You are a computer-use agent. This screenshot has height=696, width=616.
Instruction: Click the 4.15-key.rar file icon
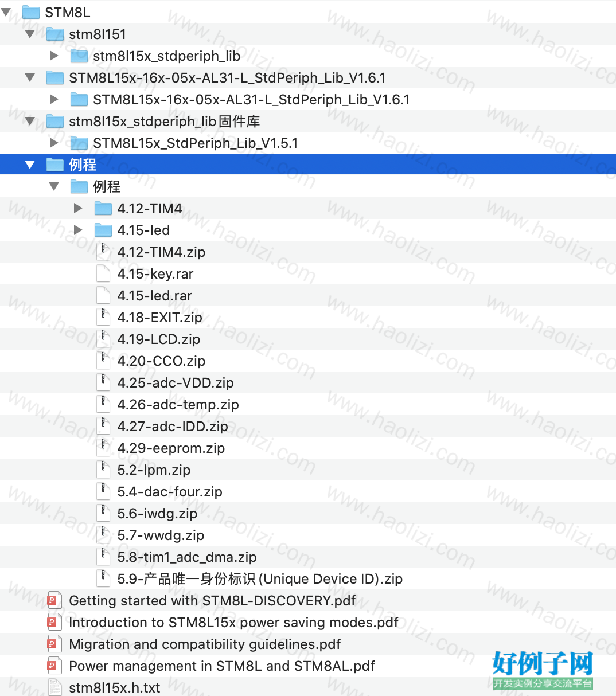tap(103, 273)
